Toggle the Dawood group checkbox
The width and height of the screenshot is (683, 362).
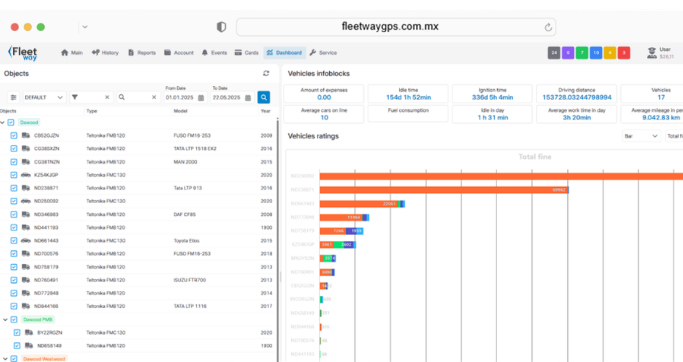11,122
